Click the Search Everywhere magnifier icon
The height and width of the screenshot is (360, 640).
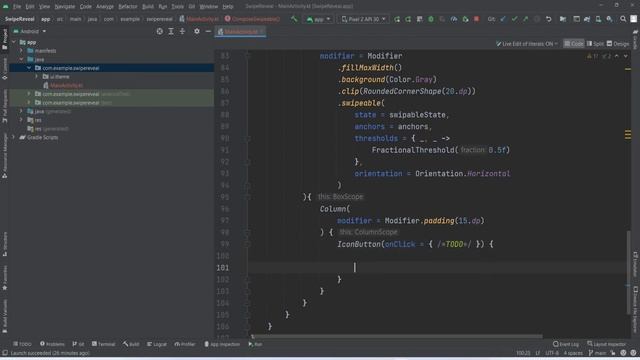(x=623, y=19)
